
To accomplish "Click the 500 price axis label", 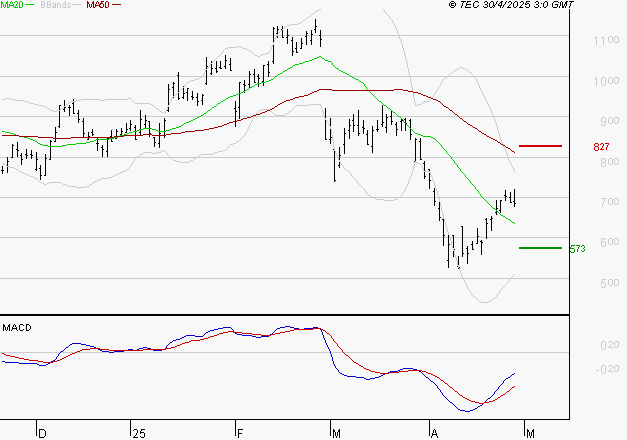I will coord(609,283).
